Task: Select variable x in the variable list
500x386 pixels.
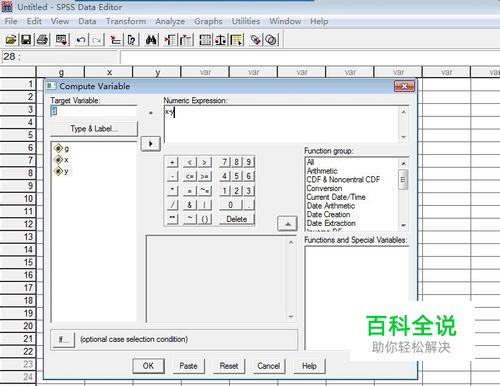Action: tap(62, 160)
